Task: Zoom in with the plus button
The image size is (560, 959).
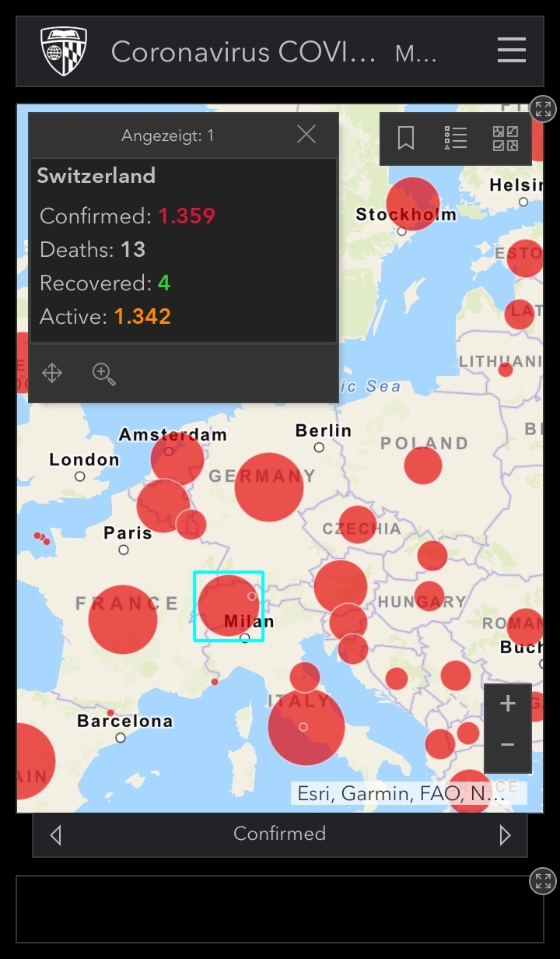Action: (507, 704)
